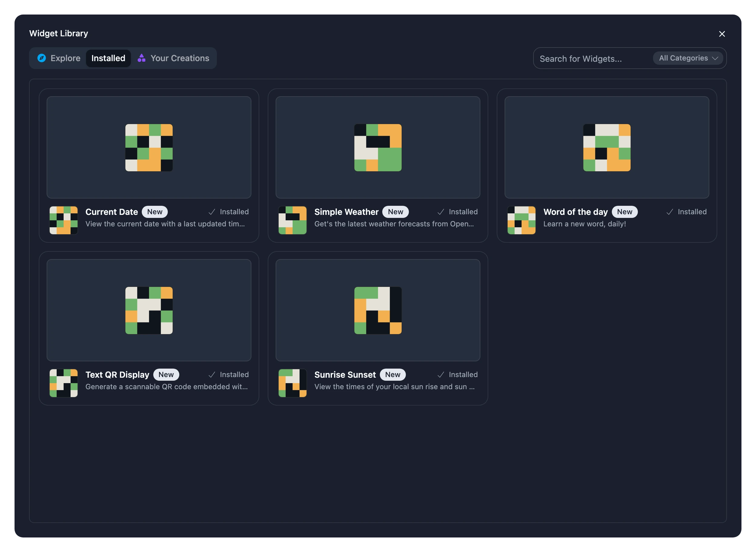Click description "Learn a new word, daily!"
This screenshot has width=756, height=552.
[585, 224]
